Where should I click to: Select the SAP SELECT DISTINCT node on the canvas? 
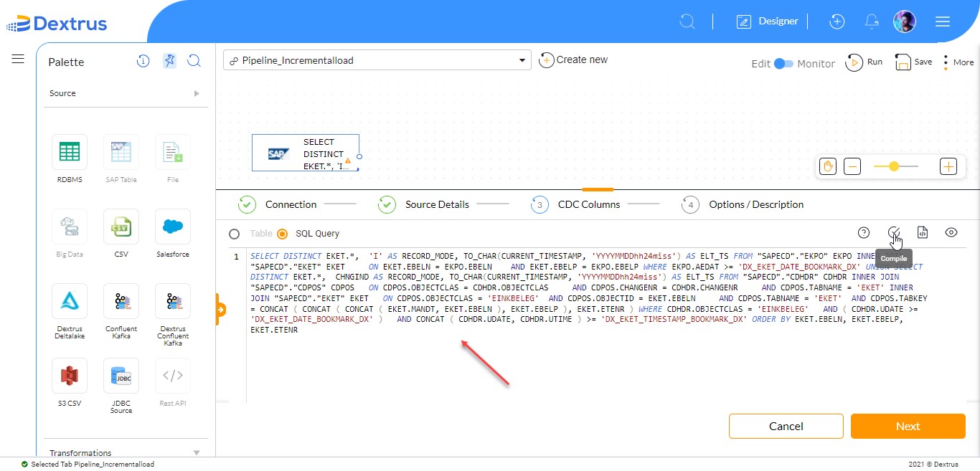[x=305, y=153]
